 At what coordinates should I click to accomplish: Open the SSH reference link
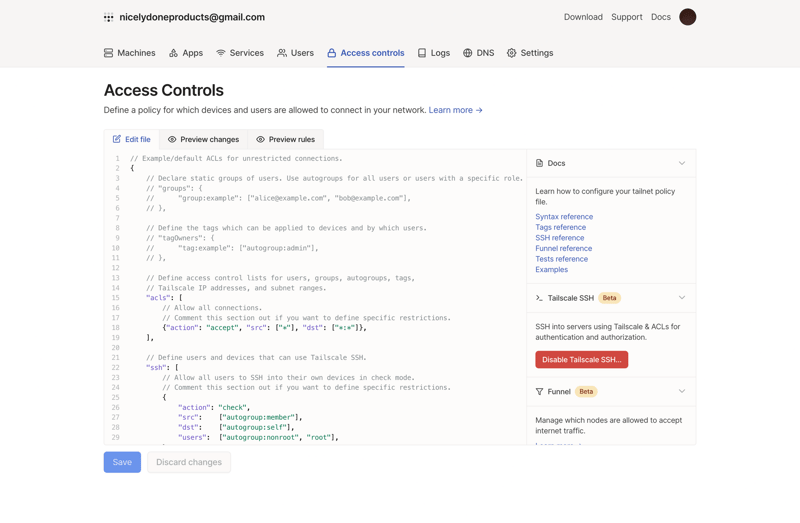(560, 238)
